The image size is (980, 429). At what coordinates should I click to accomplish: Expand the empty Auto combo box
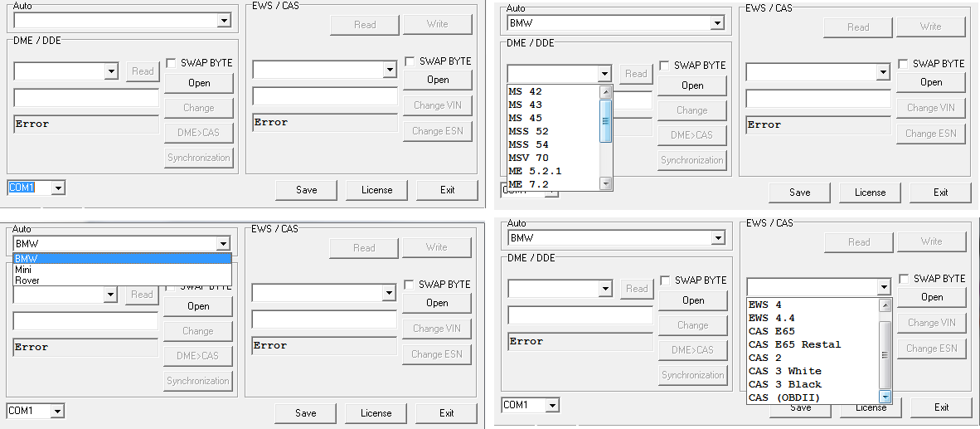[223, 21]
